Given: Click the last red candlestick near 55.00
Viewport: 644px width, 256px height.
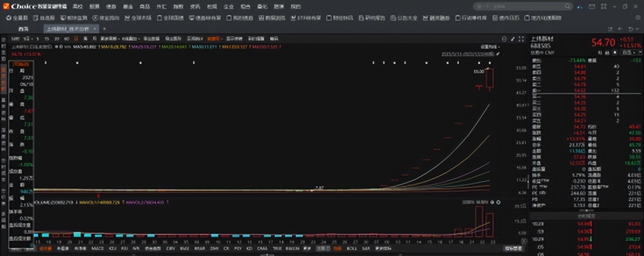Looking at the screenshot, I should [x=489, y=79].
